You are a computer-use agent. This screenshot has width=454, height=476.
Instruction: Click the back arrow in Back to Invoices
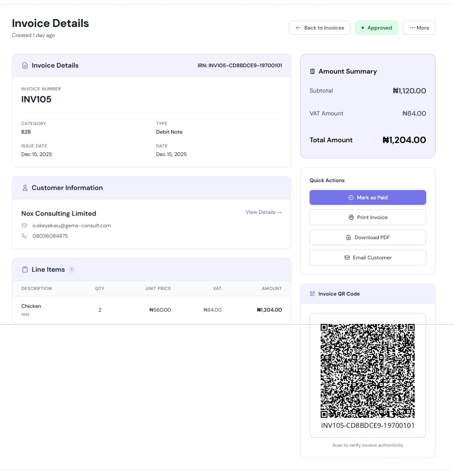[x=298, y=27]
